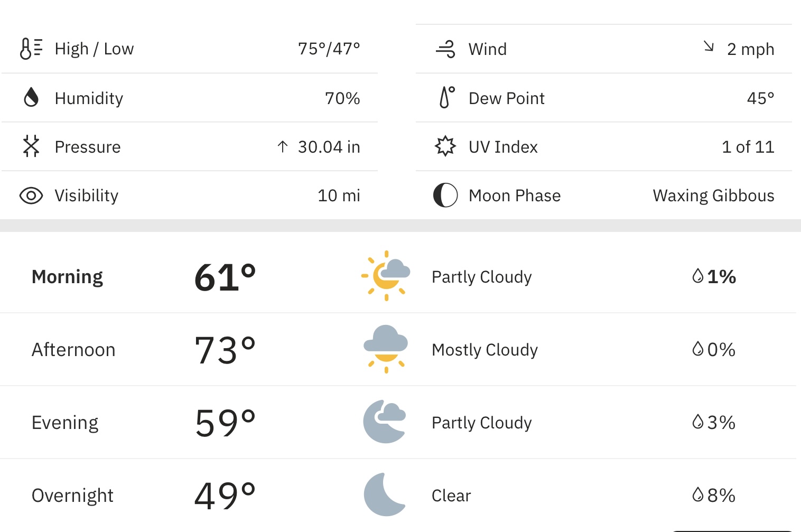Click the Wind gust icon
The width and height of the screenshot is (801, 532).
point(445,49)
